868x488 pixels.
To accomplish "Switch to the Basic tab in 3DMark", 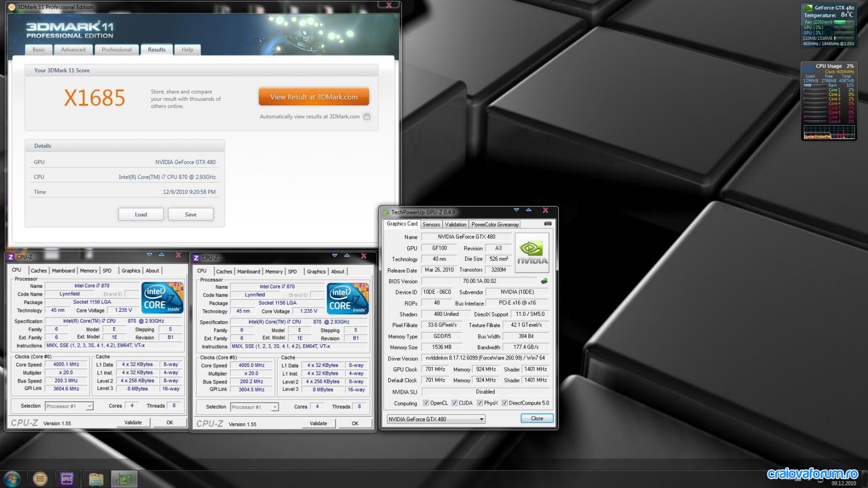I will (x=39, y=50).
